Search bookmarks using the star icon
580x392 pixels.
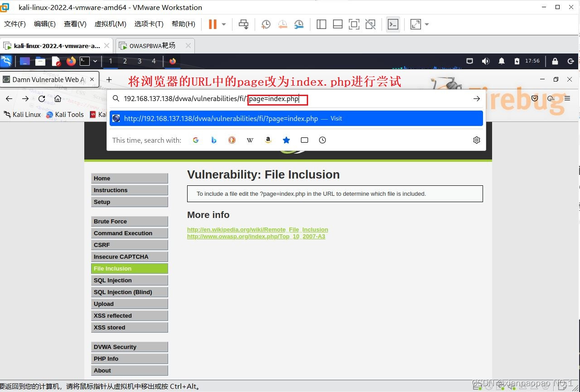tap(286, 140)
